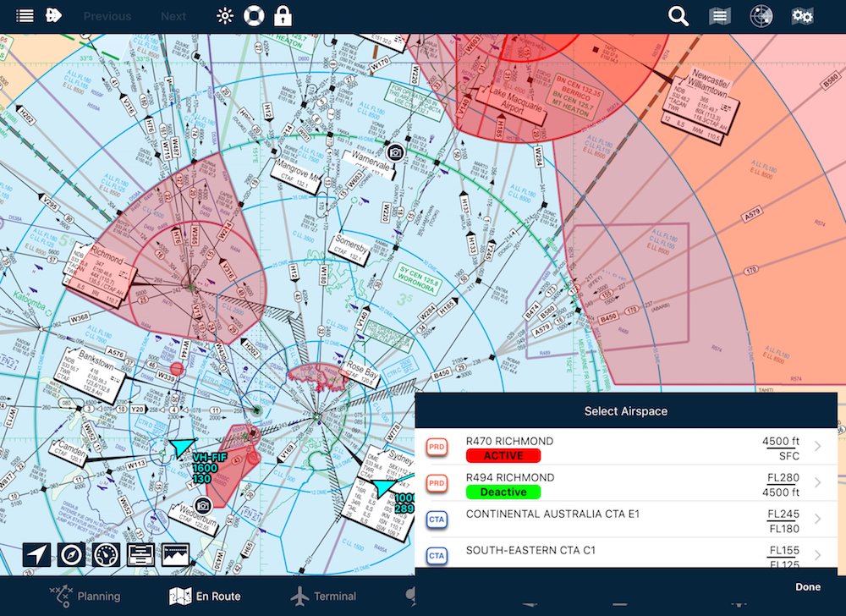The image size is (846, 616).
Task: Open the radar globe overlay icon
Action: point(761,16)
